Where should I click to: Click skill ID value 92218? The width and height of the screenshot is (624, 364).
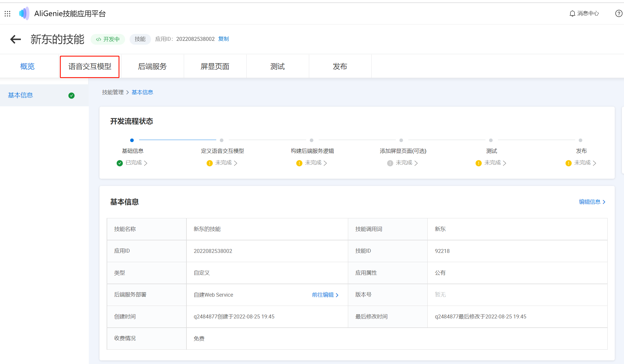[x=442, y=251]
